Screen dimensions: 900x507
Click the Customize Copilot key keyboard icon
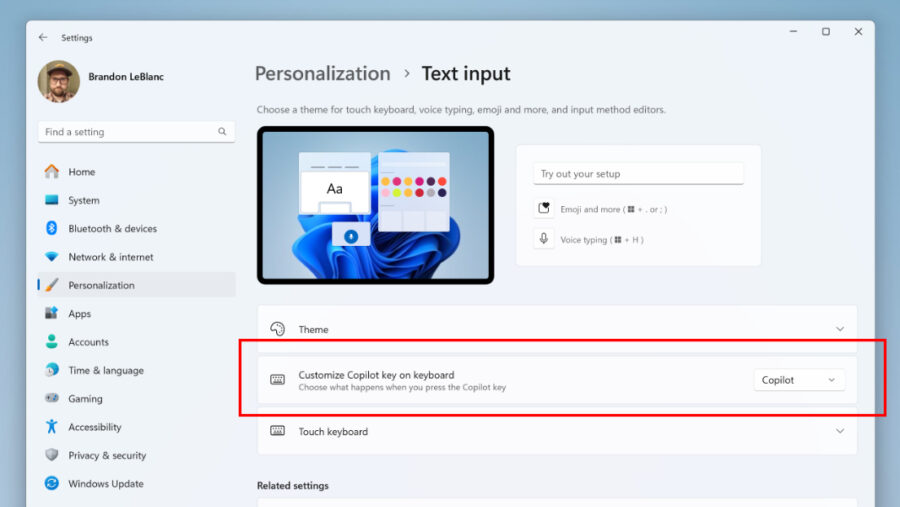point(278,380)
